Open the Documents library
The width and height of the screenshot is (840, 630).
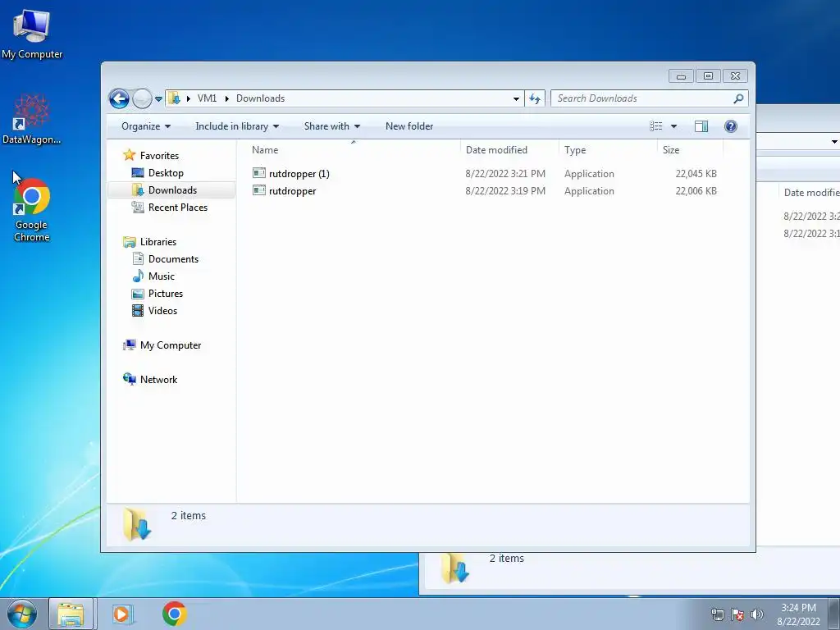pyautogui.click(x=173, y=258)
